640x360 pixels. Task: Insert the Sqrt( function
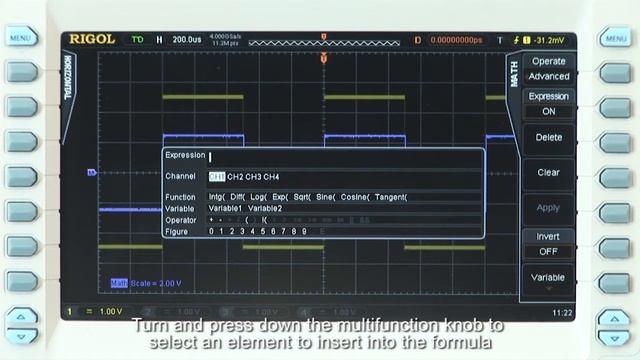[x=302, y=197]
